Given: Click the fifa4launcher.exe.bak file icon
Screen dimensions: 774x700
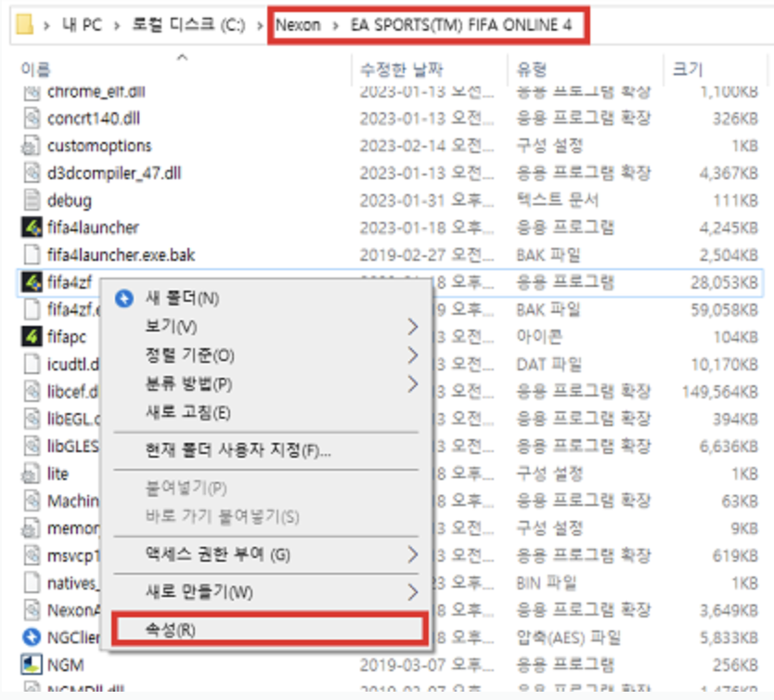Looking at the screenshot, I should (32, 254).
